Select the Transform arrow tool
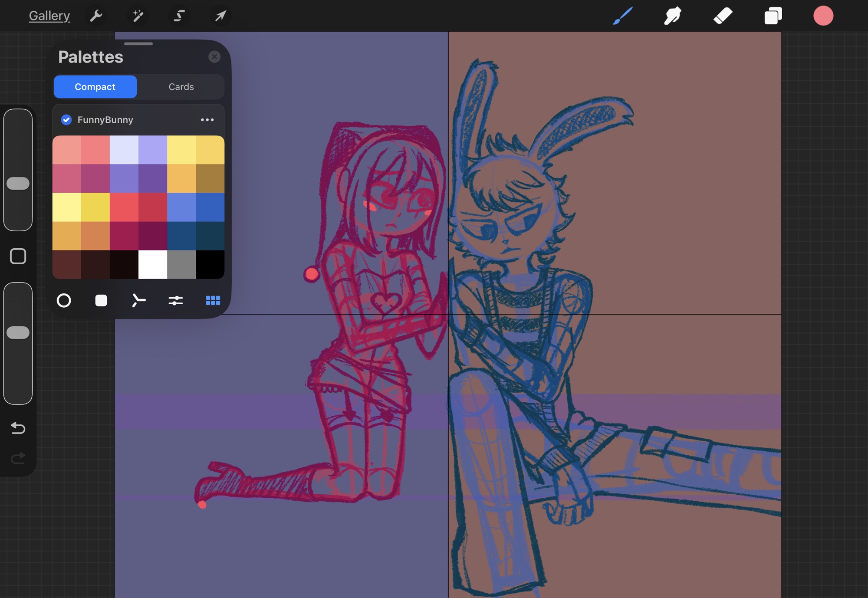 220,16
